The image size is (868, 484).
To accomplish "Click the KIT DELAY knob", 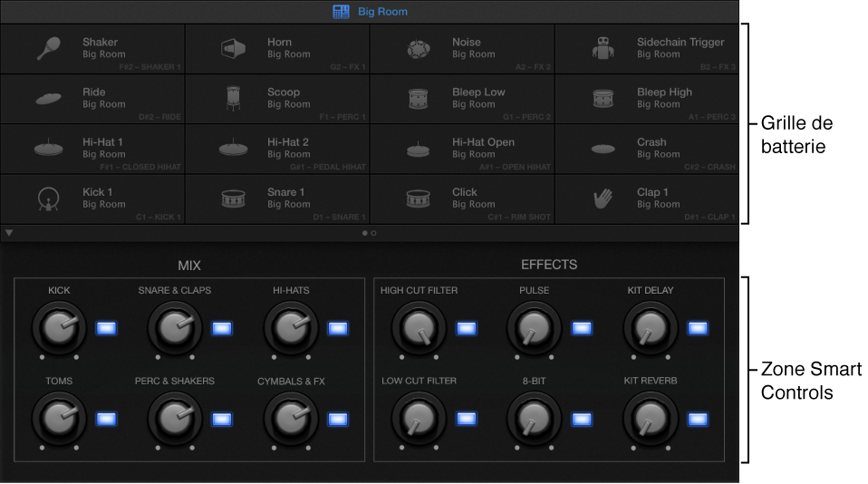I will [651, 328].
